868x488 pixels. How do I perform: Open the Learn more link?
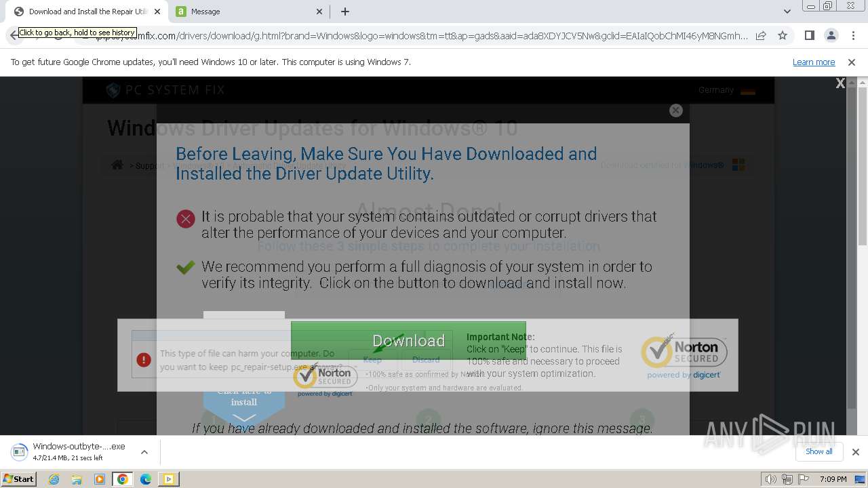click(814, 62)
